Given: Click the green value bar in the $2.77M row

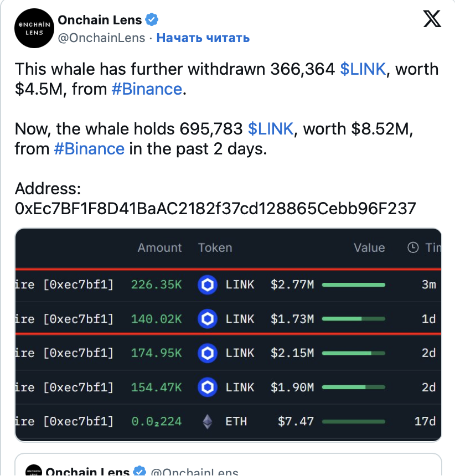Looking at the screenshot, I should pyautogui.click(x=353, y=285).
